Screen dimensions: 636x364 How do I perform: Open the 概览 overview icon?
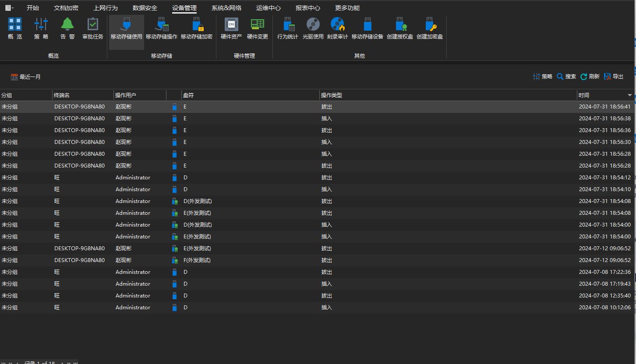pos(15,29)
